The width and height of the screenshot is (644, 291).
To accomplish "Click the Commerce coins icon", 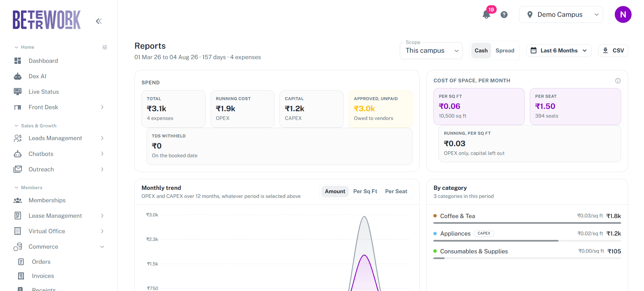I will pyautogui.click(x=18, y=247).
